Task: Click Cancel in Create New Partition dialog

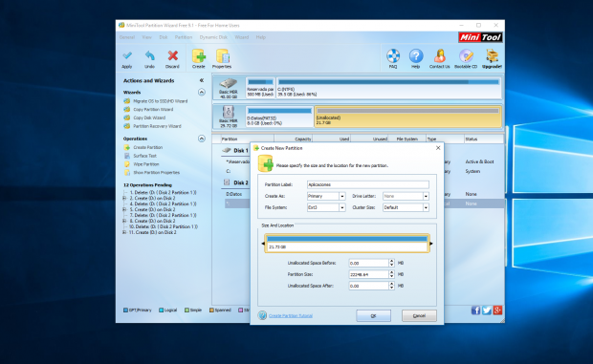Action: coord(419,315)
